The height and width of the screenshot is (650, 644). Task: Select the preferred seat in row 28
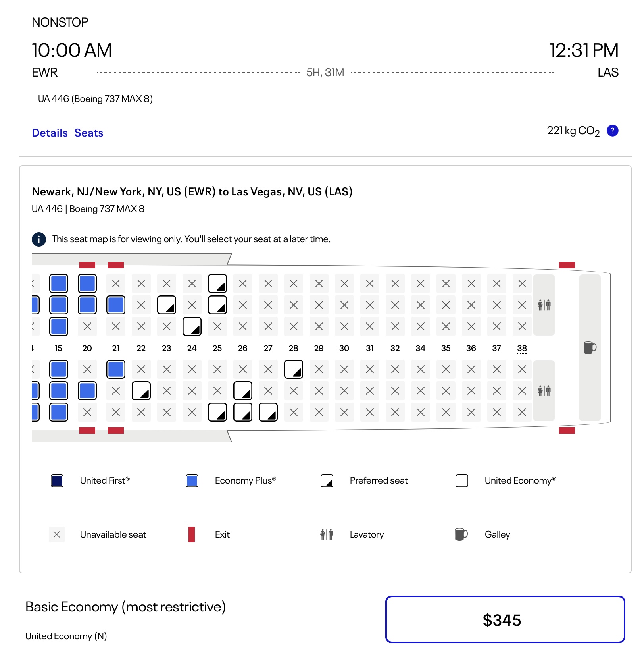[x=294, y=369]
